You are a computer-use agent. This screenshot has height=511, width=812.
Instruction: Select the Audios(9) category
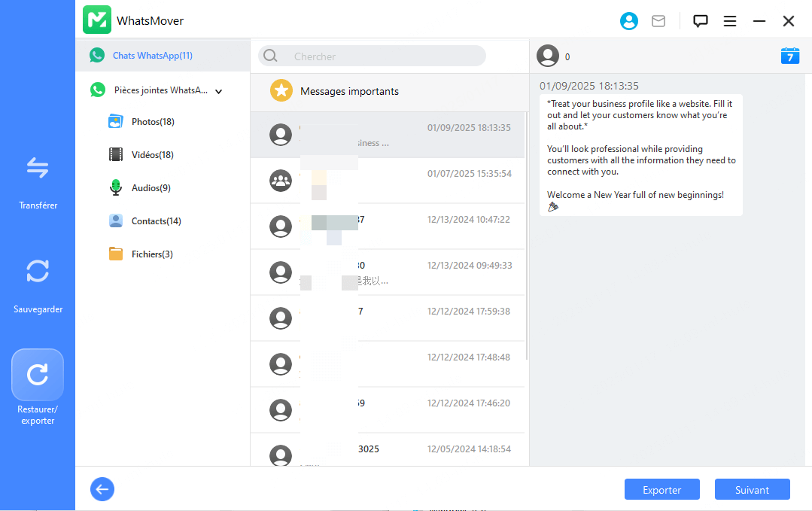(151, 188)
